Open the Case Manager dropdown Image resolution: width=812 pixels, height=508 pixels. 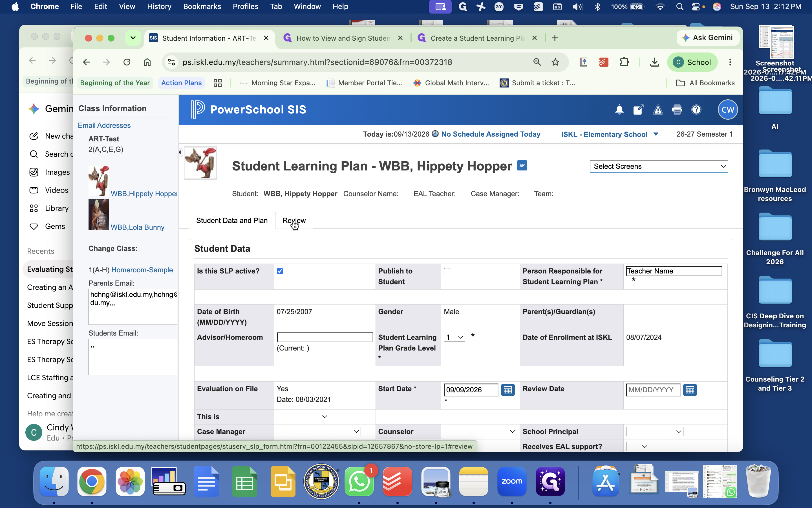pyautogui.click(x=318, y=432)
